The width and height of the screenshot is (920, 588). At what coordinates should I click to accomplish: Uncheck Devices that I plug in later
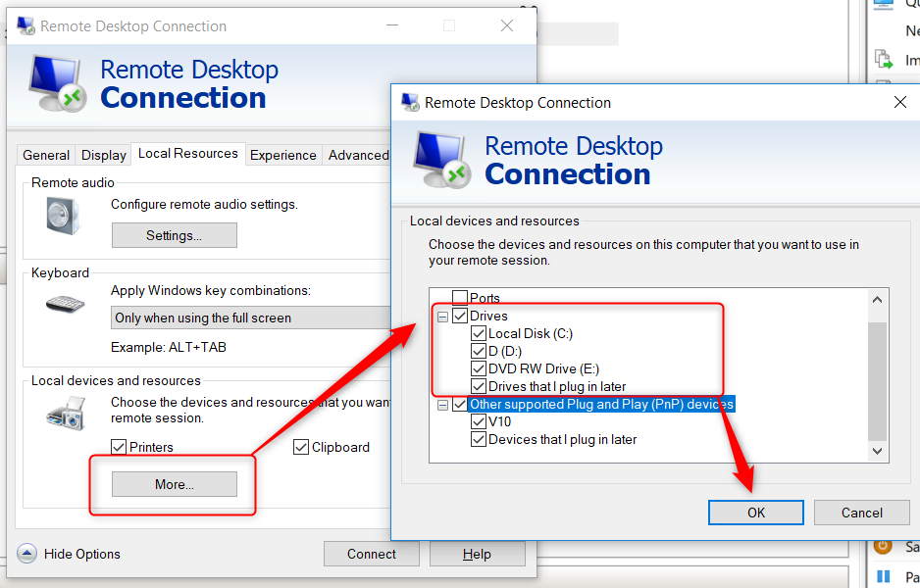[479, 439]
